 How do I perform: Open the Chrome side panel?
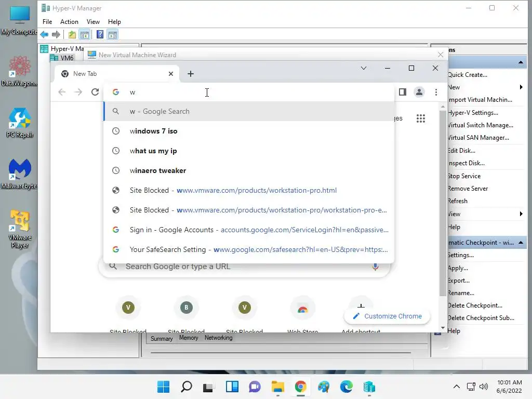(x=403, y=92)
